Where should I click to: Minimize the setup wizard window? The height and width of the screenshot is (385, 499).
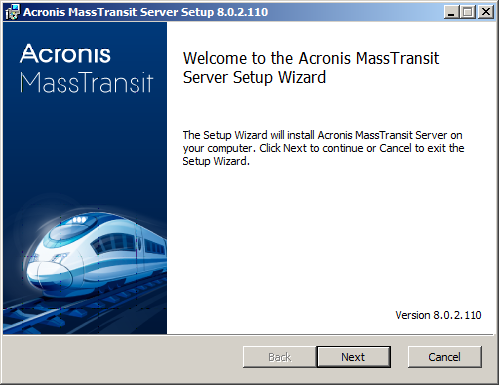pyautogui.click(x=451, y=12)
